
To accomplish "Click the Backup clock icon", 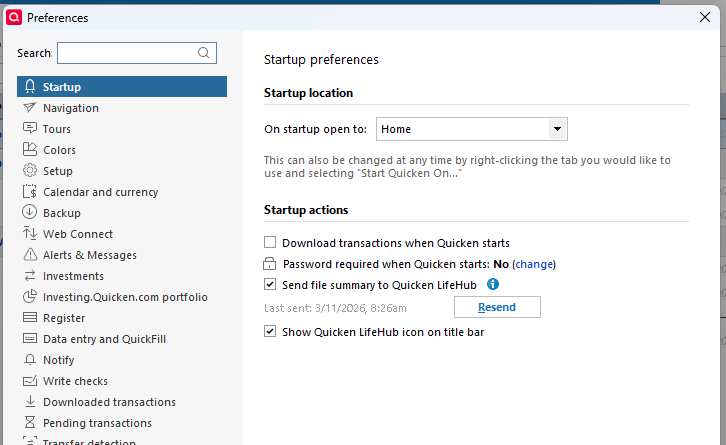I will pyautogui.click(x=30, y=213).
